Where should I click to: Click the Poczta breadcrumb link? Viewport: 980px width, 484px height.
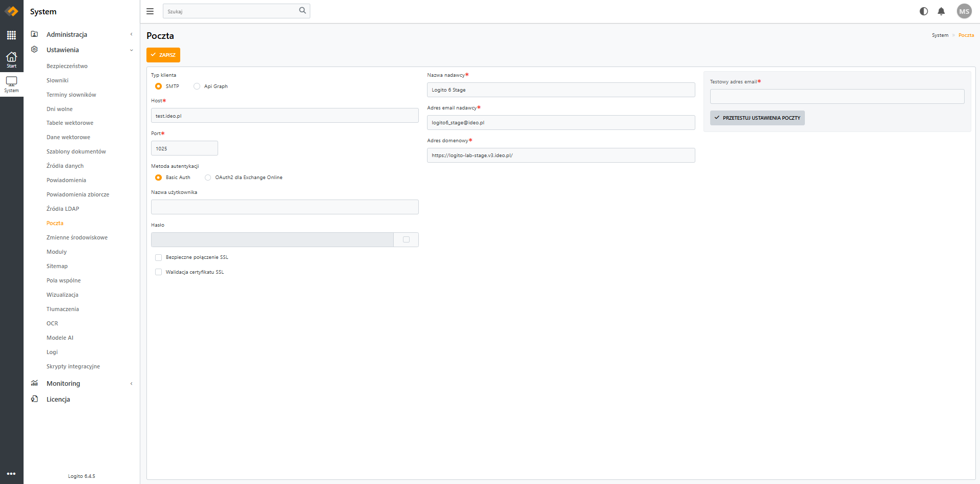pyautogui.click(x=966, y=35)
